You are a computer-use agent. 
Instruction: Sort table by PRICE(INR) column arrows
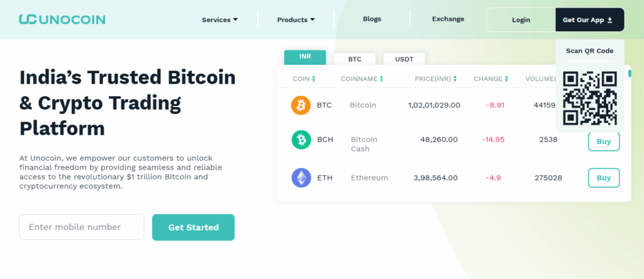pos(455,79)
